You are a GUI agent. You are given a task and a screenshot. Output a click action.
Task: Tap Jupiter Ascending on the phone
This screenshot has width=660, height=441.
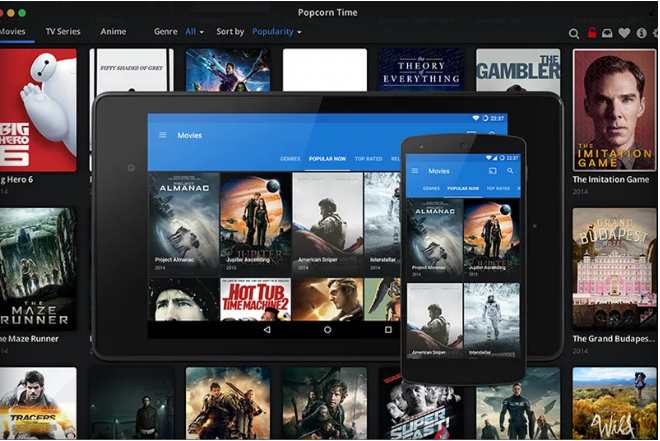[492, 238]
